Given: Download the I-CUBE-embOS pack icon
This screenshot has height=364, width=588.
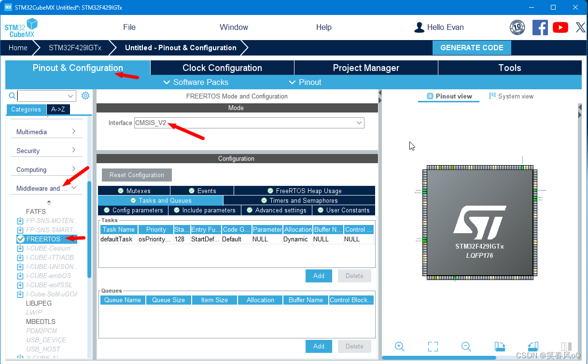Looking at the screenshot, I should (x=20, y=276).
